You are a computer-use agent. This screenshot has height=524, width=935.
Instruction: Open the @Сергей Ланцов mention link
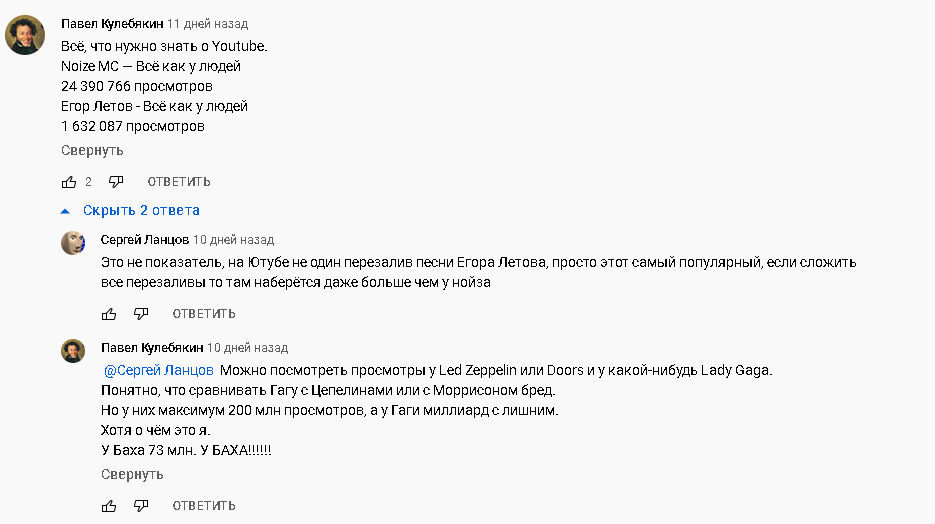tap(159, 370)
